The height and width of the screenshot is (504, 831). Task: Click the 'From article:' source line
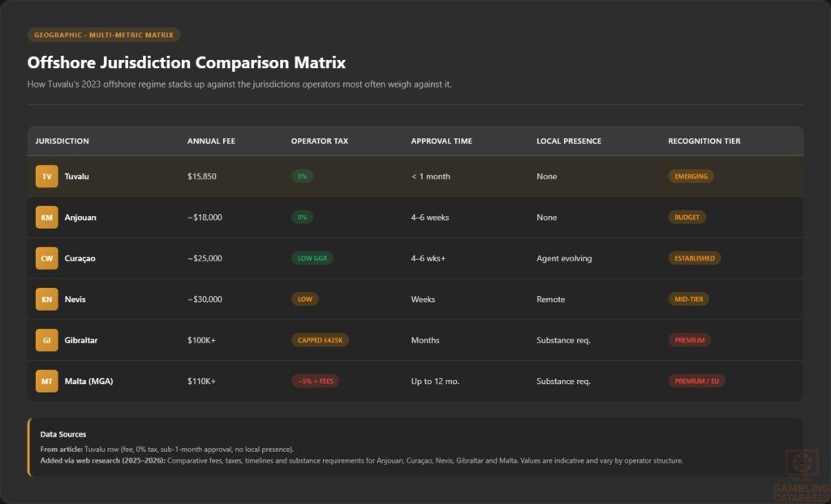(167, 450)
